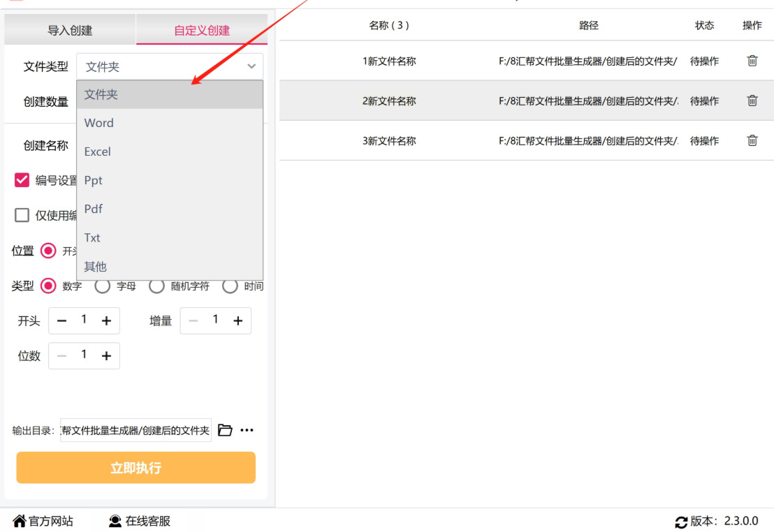The width and height of the screenshot is (774, 532).
Task: Choose Word in file type list
Action: 170,123
